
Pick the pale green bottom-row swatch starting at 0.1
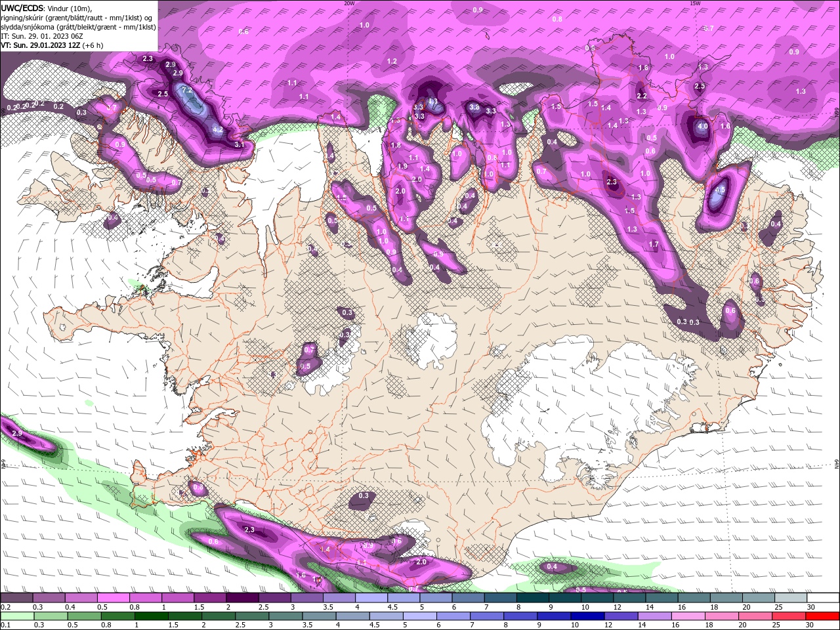coord(17,616)
